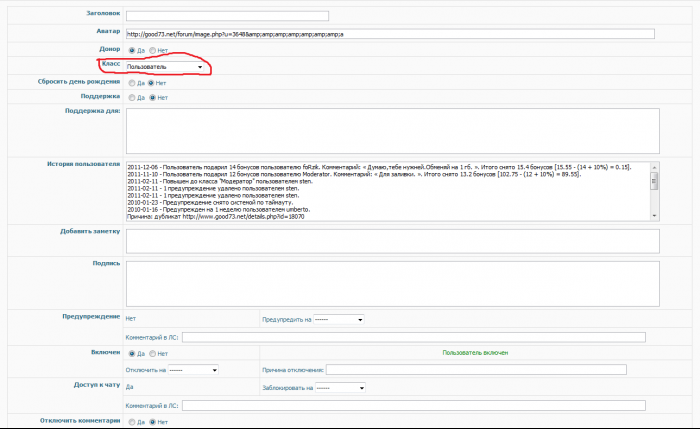Click the Поддержка для text area

tap(391, 130)
